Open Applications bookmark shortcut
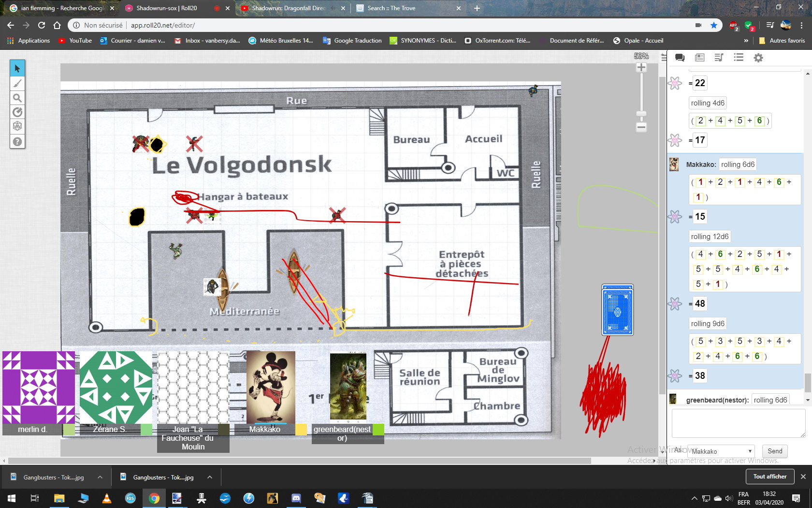This screenshot has width=812, height=508. pos(29,41)
